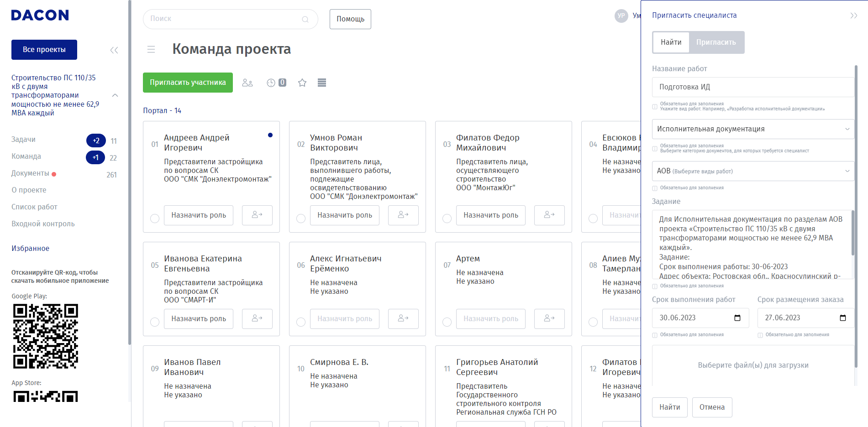Close invite panel with double-arrow icon
Image resolution: width=868 pixels, height=427 pixels.
(x=853, y=16)
